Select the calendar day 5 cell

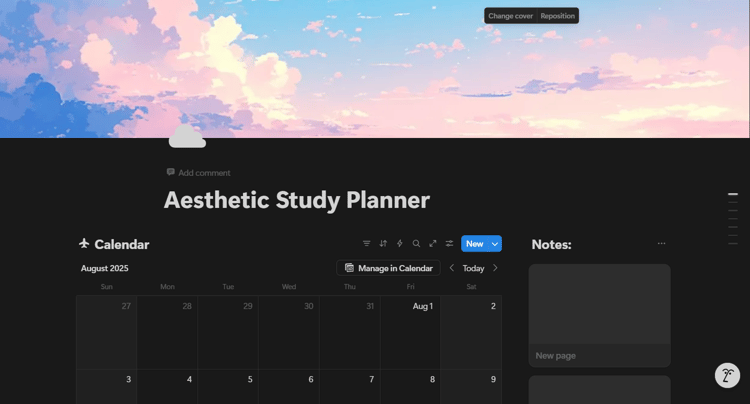coord(228,387)
